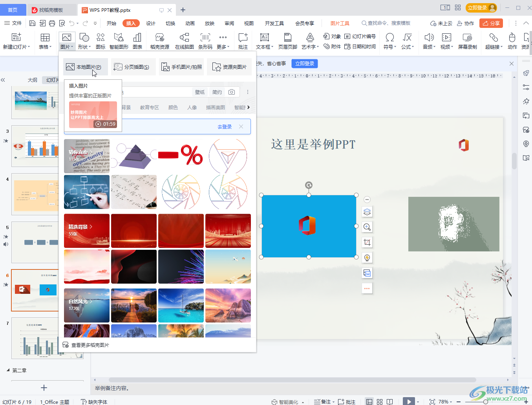Image resolution: width=532 pixels, height=405 pixels.
Task: Click the lightbulb icon beside selected image
Action: 367,258
